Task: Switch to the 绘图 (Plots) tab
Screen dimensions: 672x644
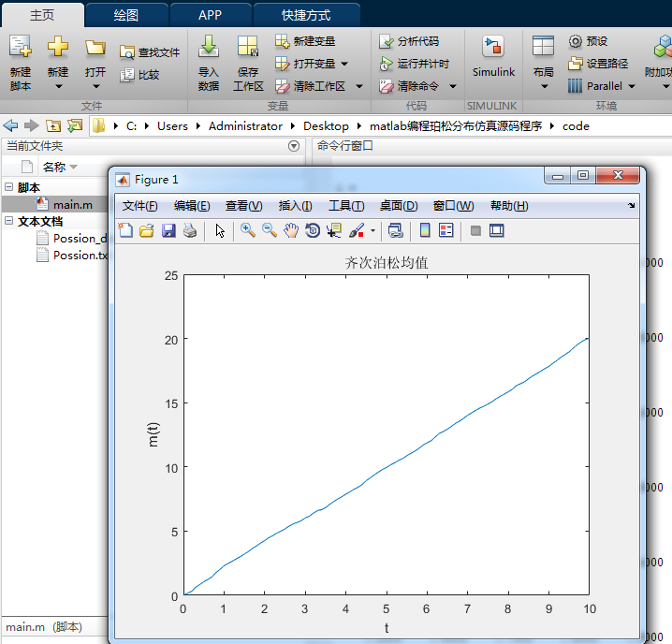Action: (126, 15)
